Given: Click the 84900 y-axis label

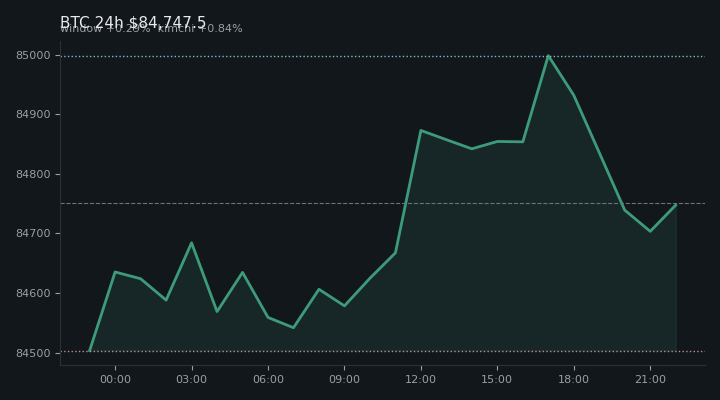Looking at the screenshot, I should click(x=33, y=115).
